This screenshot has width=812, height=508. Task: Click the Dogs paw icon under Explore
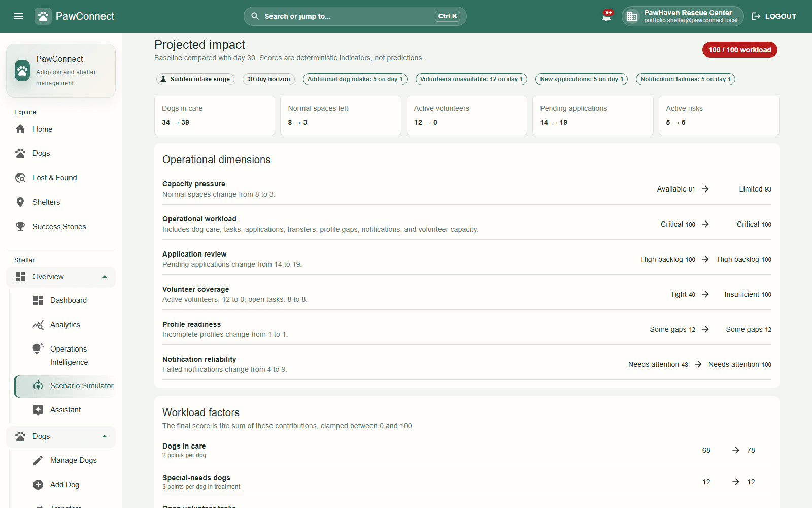pos(20,153)
